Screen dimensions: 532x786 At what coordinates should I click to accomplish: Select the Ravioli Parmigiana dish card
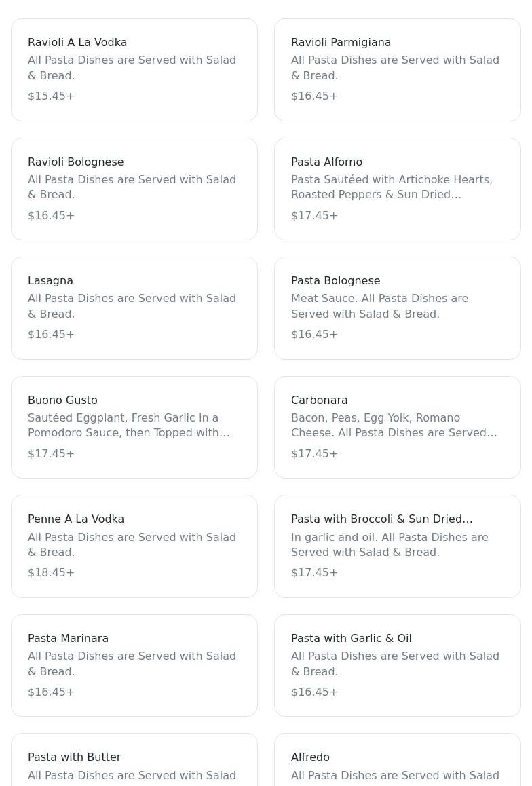tap(397, 69)
